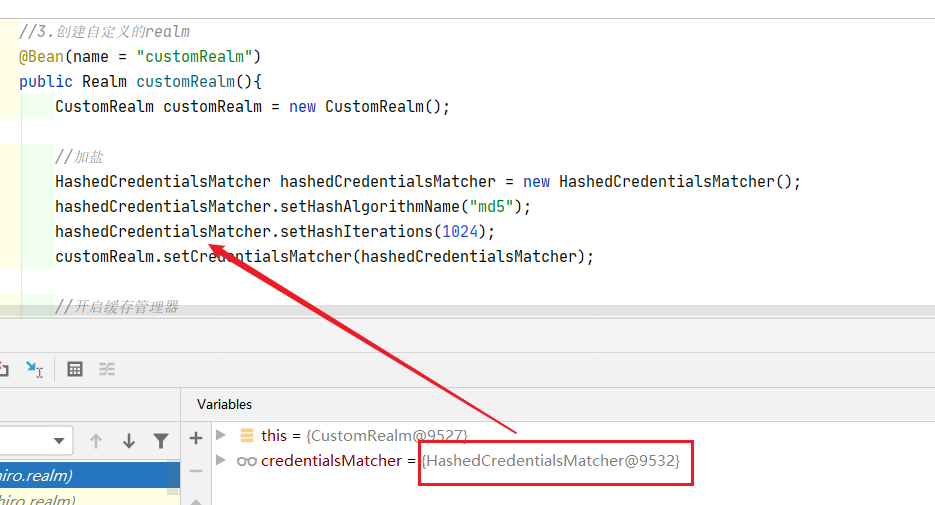
Task: Open the Variables panel tab
Action: pyautogui.click(x=224, y=404)
